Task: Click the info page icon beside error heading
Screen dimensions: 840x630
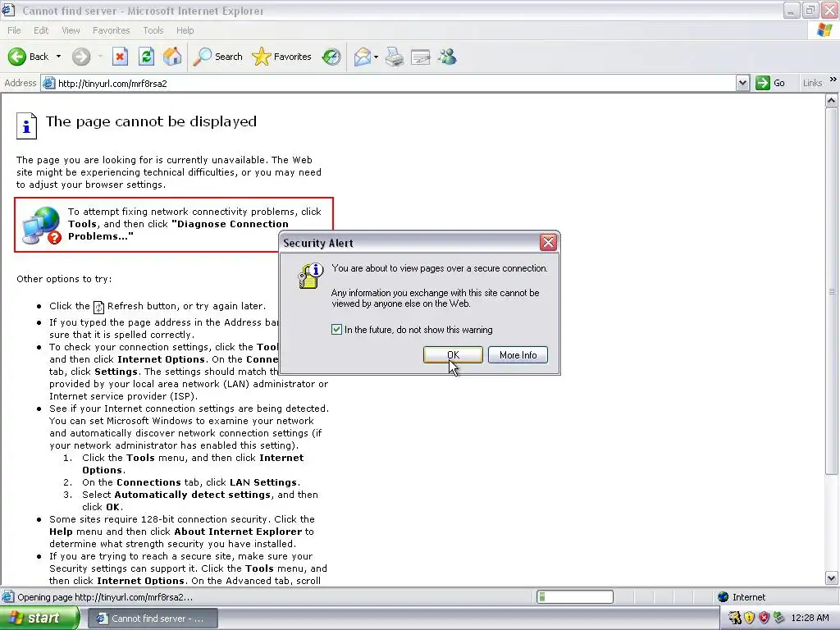Action: 26,126
